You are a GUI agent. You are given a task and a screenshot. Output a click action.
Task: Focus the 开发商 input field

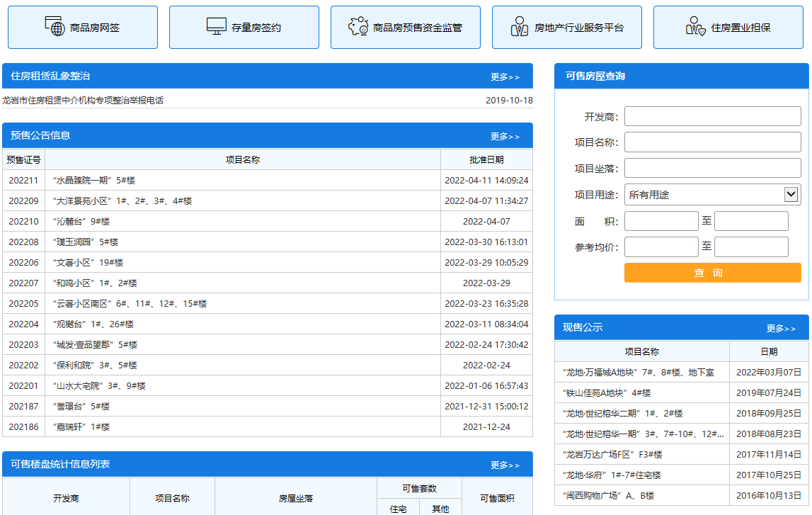(712, 116)
